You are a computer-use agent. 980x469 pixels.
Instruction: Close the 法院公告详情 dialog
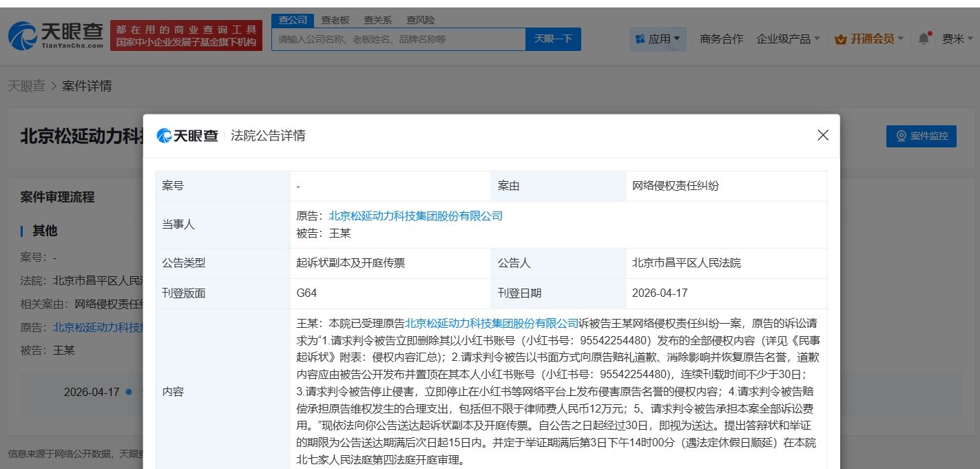pos(822,136)
